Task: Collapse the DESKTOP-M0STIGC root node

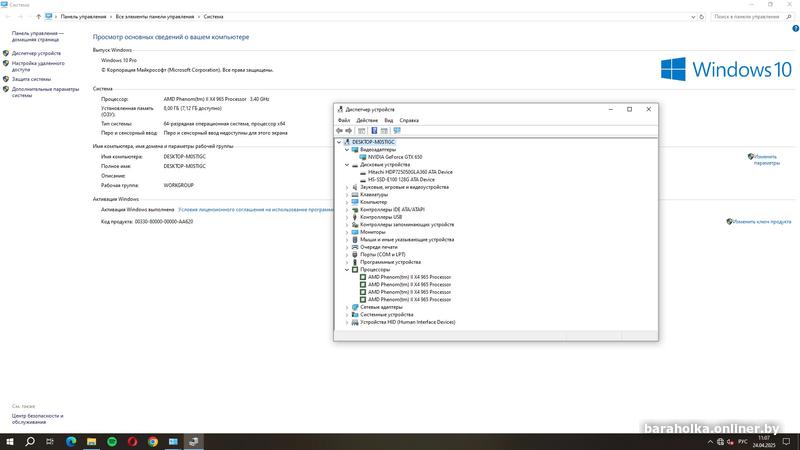Action: pos(339,142)
